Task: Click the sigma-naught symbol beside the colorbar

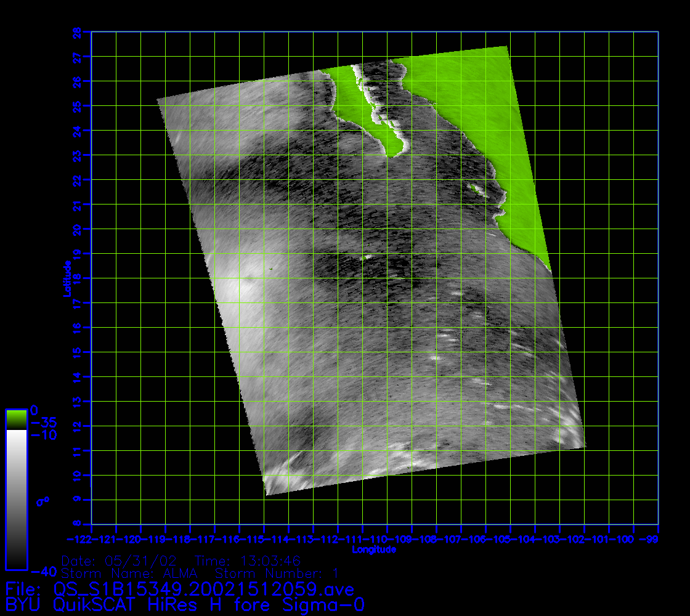Action: (43, 501)
